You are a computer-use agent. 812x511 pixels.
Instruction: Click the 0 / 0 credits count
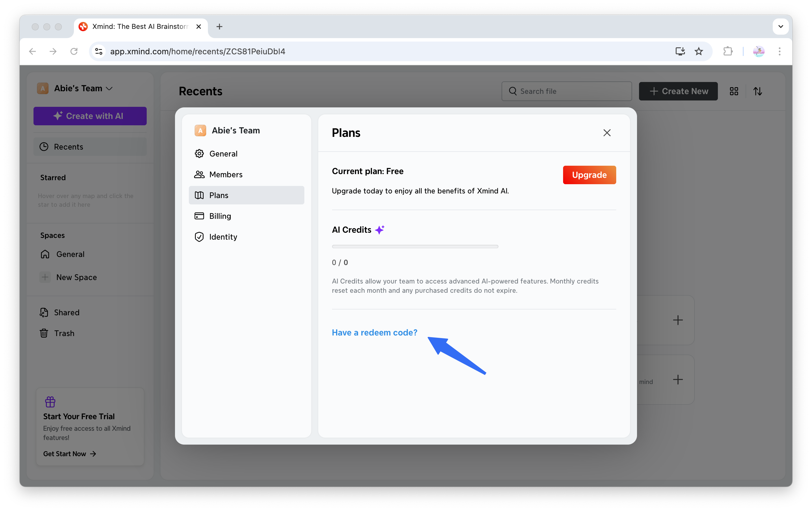(x=340, y=262)
